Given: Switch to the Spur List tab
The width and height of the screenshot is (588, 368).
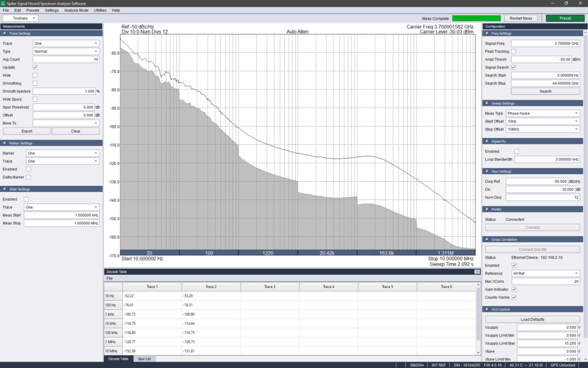Looking at the screenshot, I should (144, 358).
